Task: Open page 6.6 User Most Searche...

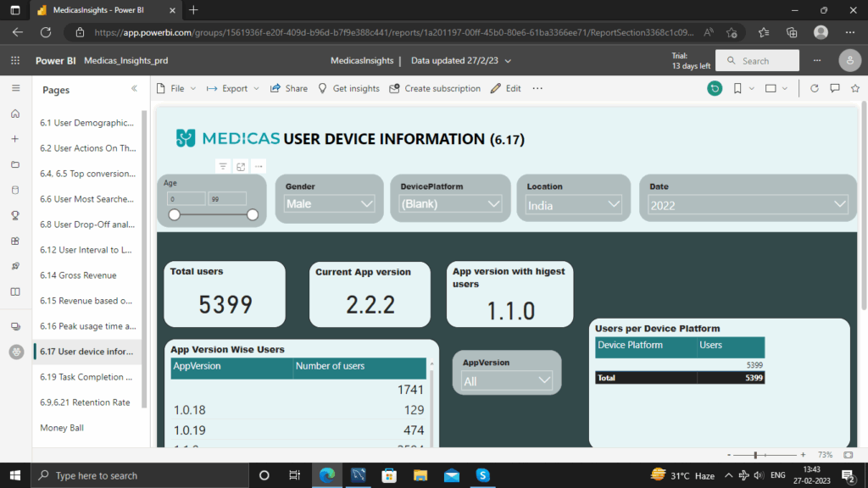Action: (x=87, y=199)
